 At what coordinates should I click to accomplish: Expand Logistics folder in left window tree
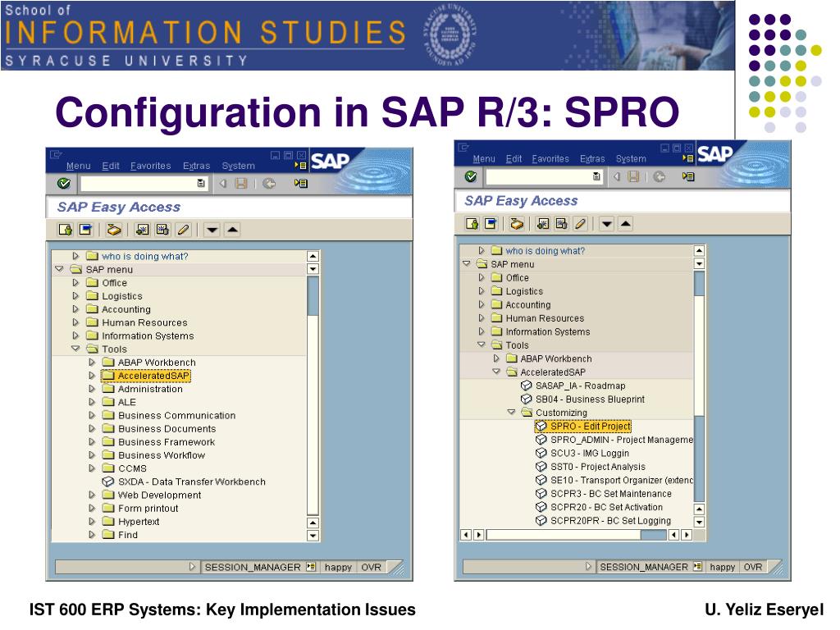tap(75, 295)
